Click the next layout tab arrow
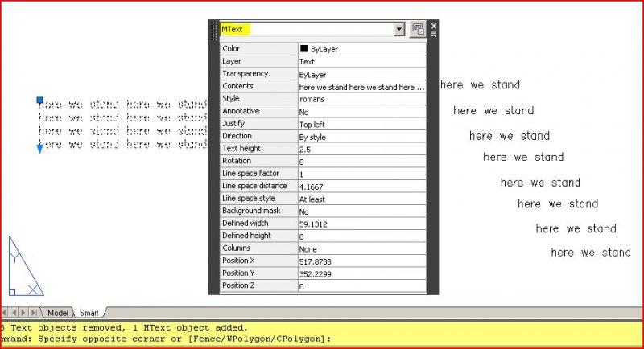 click(x=24, y=313)
